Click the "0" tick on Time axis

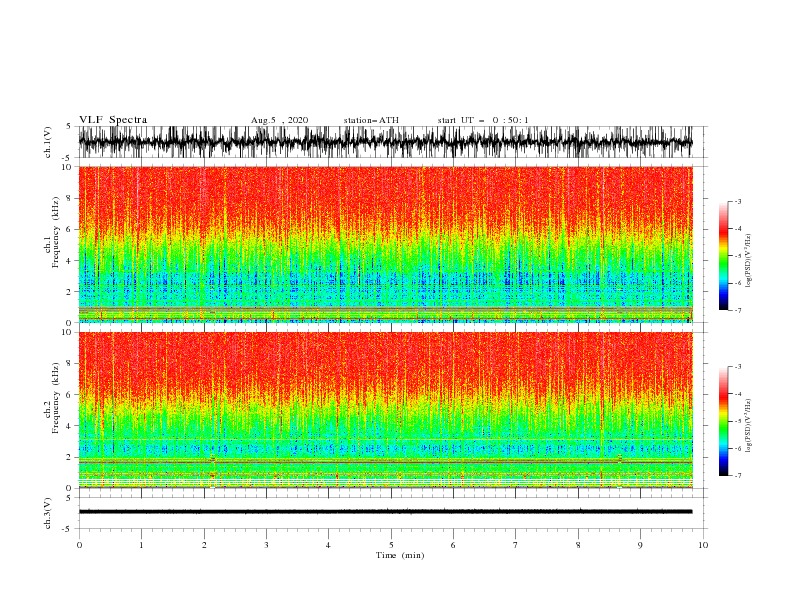coord(79,545)
